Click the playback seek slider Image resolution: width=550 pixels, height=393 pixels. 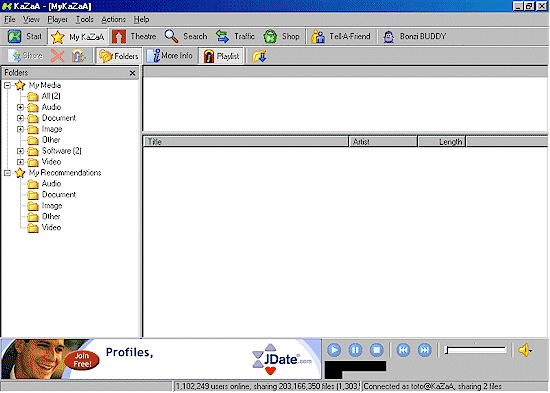point(476,350)
